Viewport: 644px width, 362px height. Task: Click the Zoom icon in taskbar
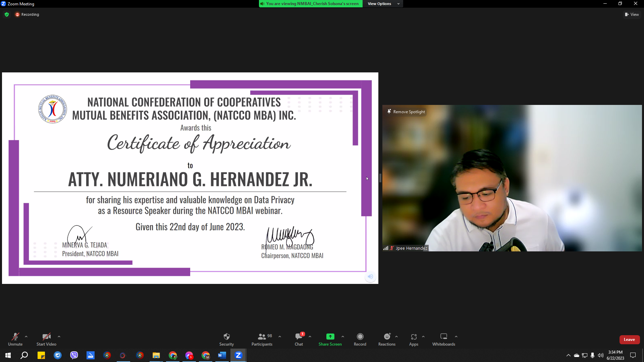(238, 355)
